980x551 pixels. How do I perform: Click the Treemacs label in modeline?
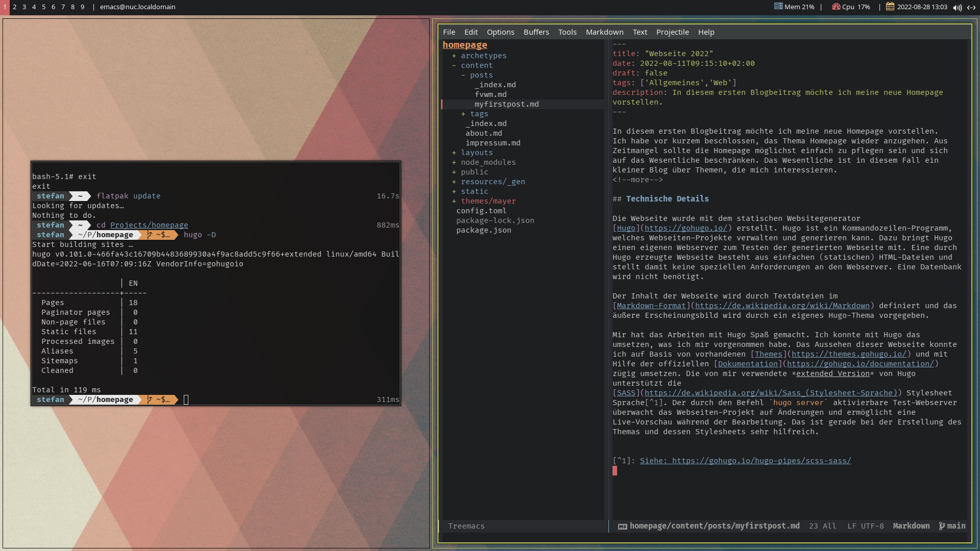466,526
